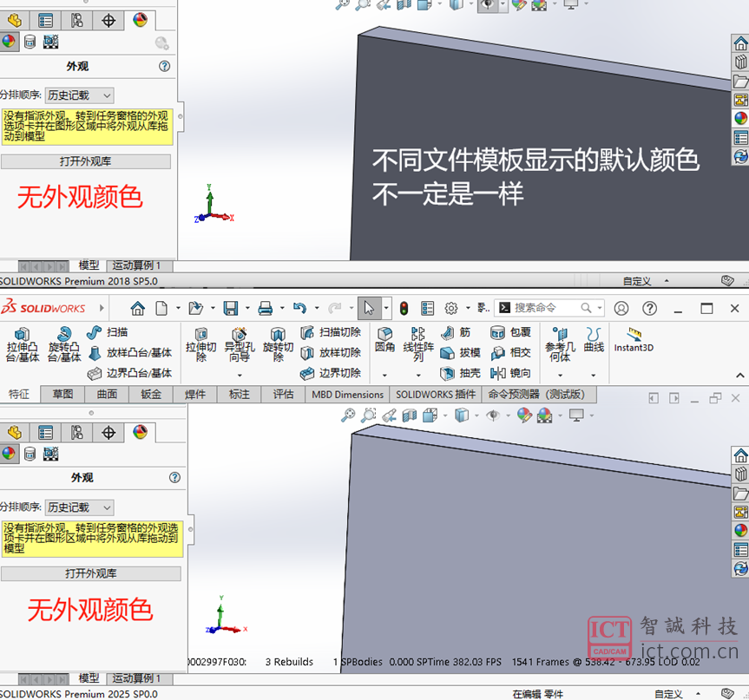
Task: Click the Undo arrow icon
Action: click(299, 309)
